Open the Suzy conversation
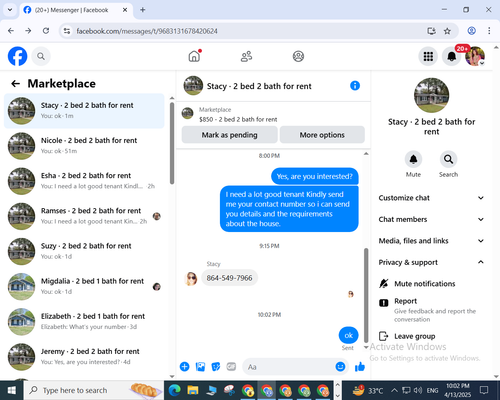The width and height of the screenshot is (500, 400). point(84,251)
